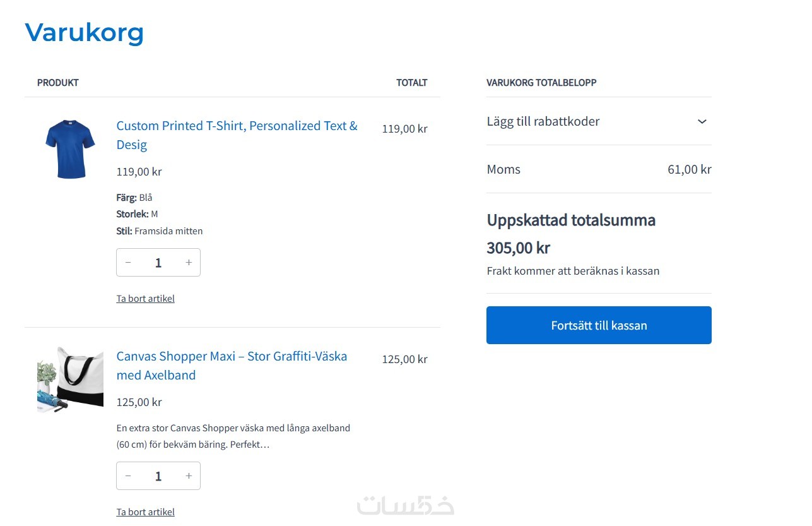Expand the Lägg till rabattkoder section label

(x=543, y=121)
